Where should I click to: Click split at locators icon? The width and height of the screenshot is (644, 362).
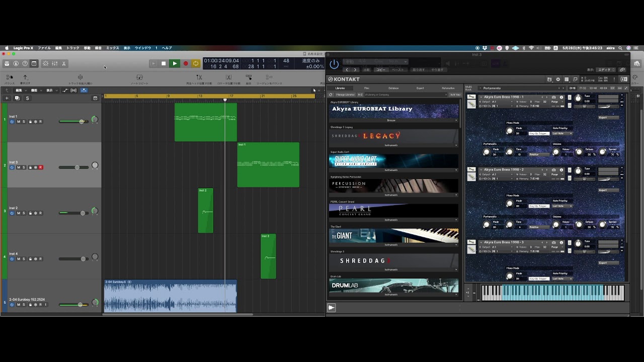pyautogui.click(x=229, y=77)
